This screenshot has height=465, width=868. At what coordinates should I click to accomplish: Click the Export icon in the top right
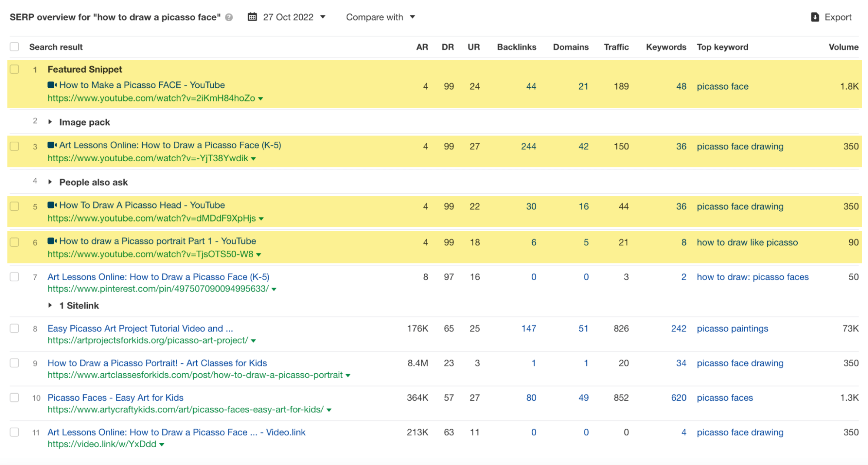(814, 17)
